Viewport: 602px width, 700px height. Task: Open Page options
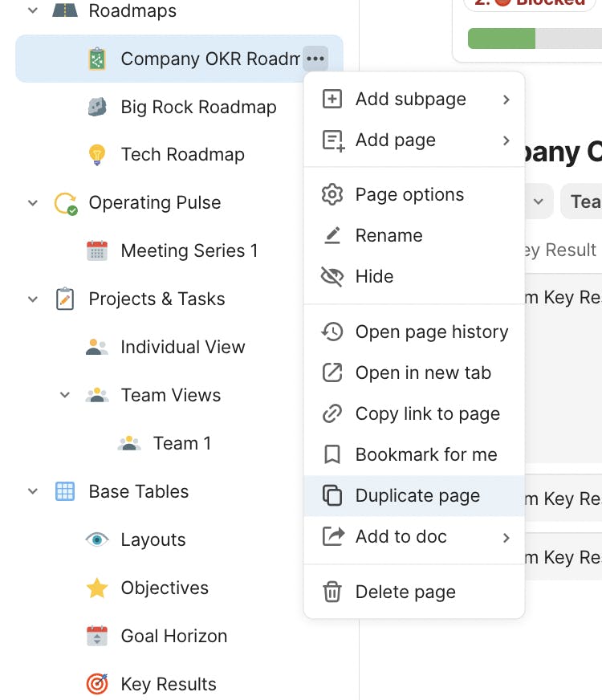pyautogui.click(x=409, y=195)
